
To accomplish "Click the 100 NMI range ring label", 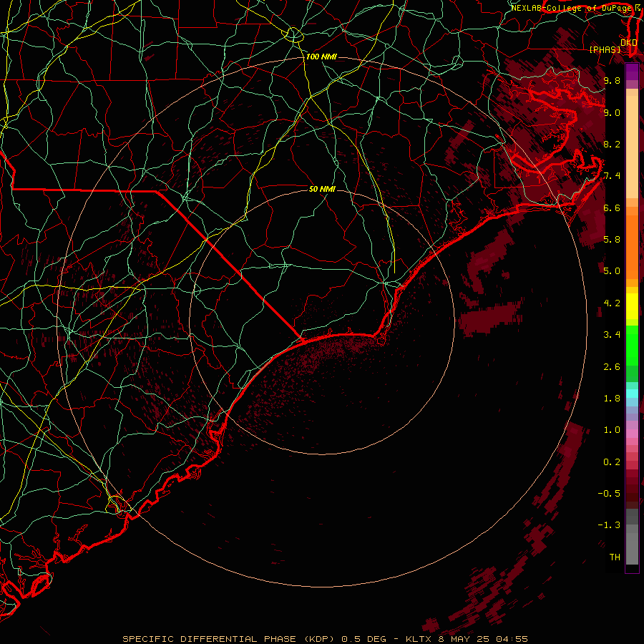I will coord(321,57).
